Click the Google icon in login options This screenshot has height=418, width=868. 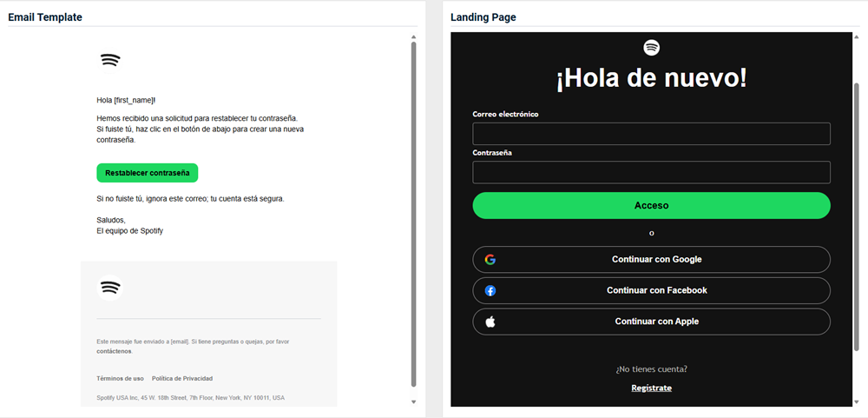click(490, 260)
